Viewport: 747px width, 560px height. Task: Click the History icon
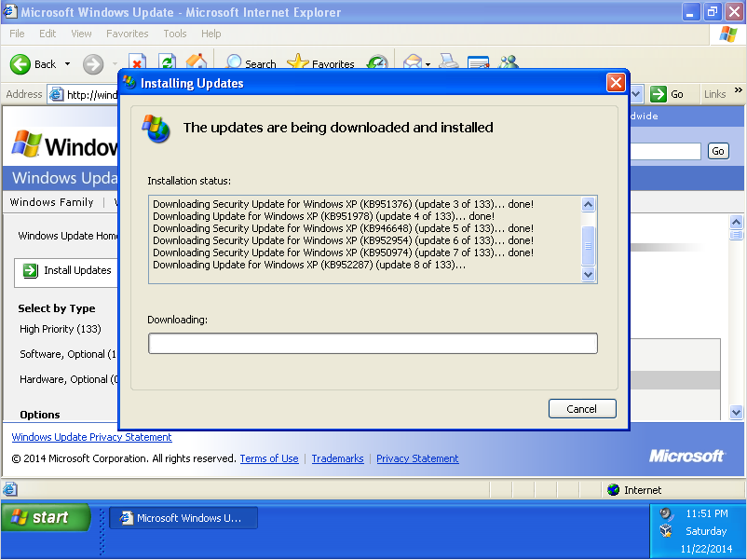tap(377, 61)
